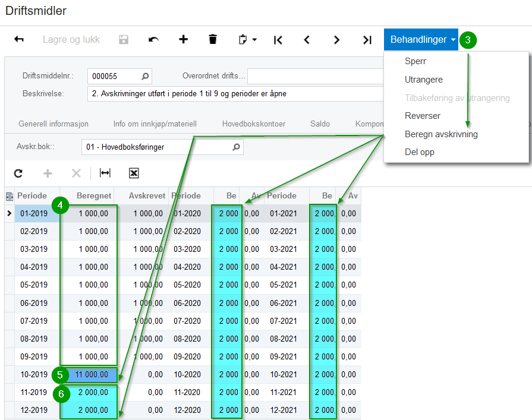Click Avskrevet 0,00 in row 10-2019
Screen dimensions: 532x420
pyautogui.click(x=141, y=375)
